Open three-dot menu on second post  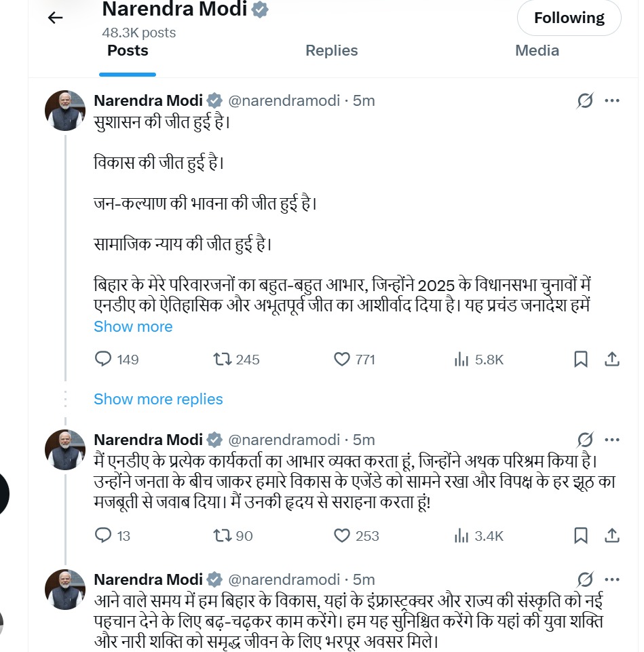pos(612,439)
